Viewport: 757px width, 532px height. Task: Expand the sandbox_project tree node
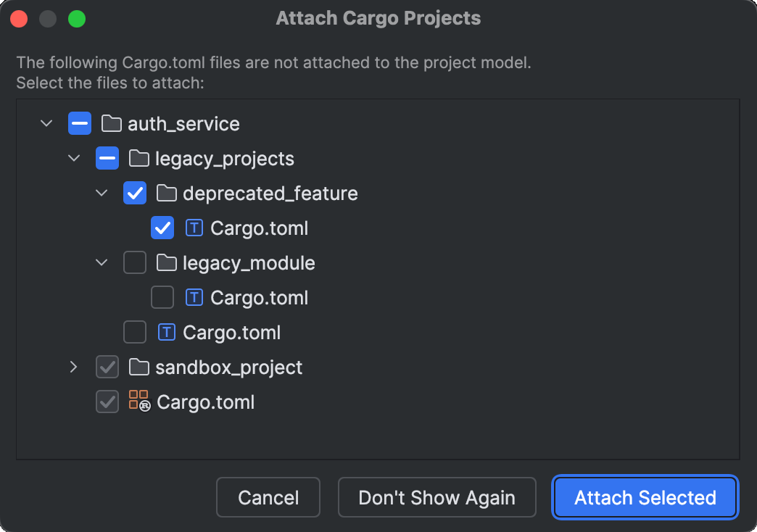(73, 367)
